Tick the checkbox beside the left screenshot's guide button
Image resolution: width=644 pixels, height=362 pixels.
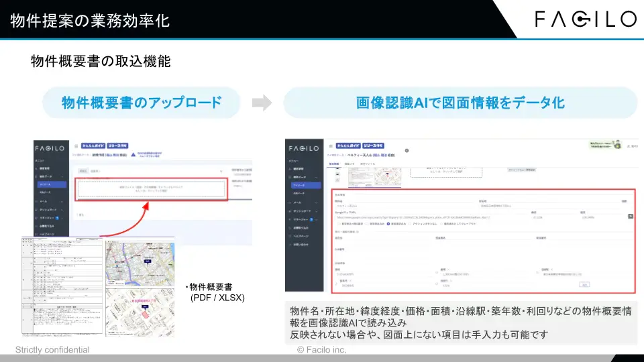click(x=76, y=144)
